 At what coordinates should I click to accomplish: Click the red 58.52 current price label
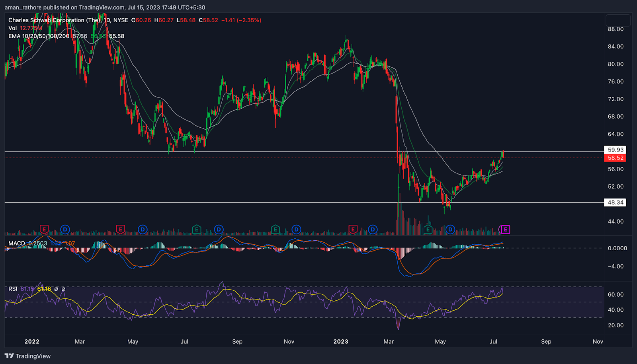[x=615, y=158]
